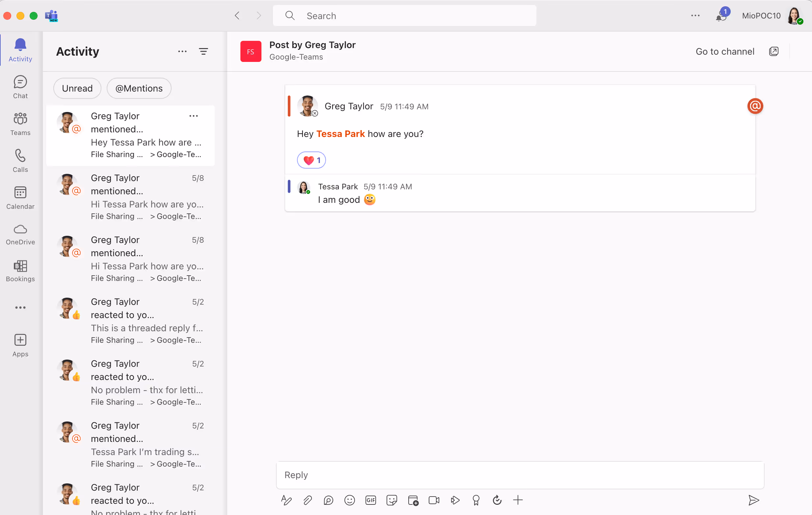The width and height of the screenshot is (812, 515).
Task: Open the Calendar app in sidebar
Action: 20,198
